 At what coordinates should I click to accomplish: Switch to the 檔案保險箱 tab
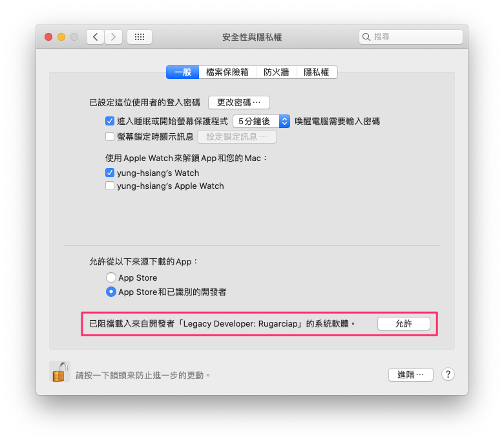point(227,72)
